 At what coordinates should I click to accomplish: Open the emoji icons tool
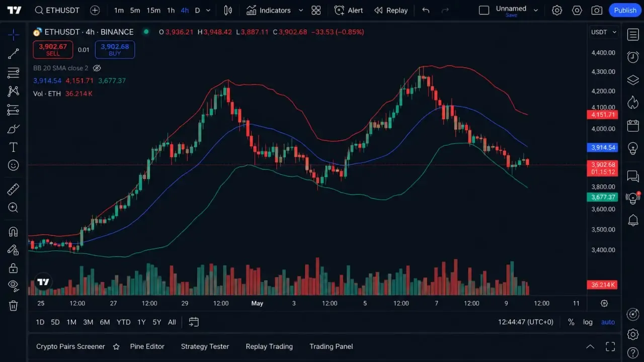click(x=14, y=165)
